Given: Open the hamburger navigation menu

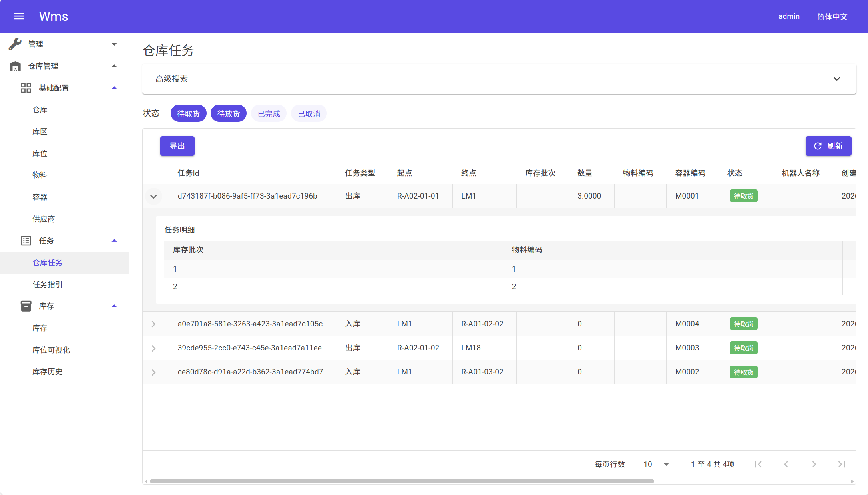Looking at the screenshot, I should coord(19,16).
